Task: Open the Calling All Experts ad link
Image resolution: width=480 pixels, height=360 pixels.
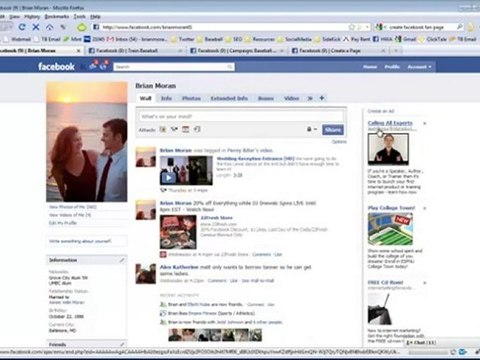Action: [390, 123]
